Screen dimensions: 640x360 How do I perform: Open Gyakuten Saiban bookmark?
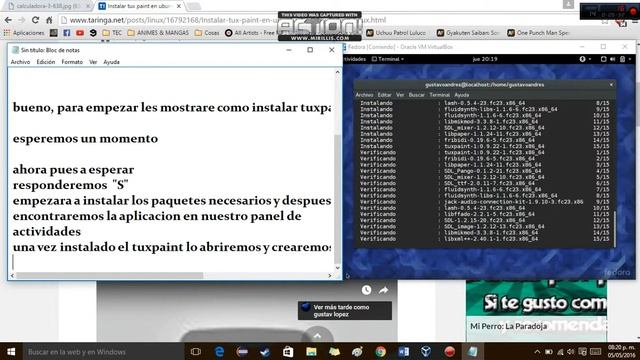click(468, 33)
